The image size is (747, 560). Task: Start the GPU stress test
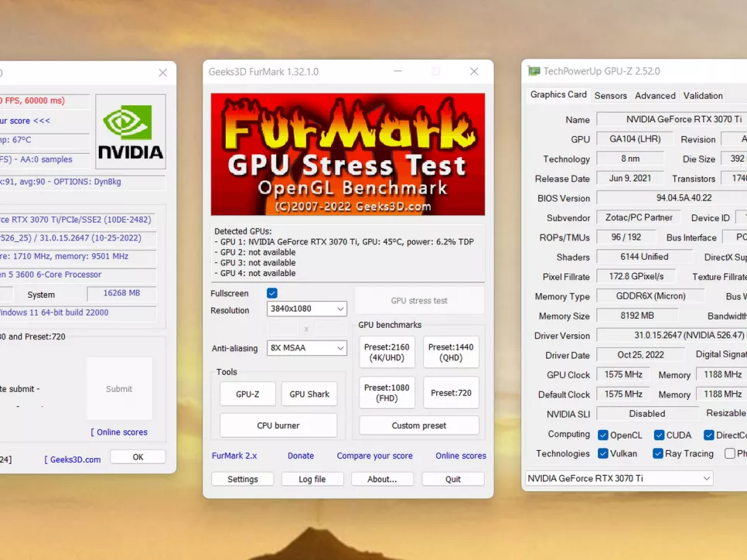tap(419, 301)
